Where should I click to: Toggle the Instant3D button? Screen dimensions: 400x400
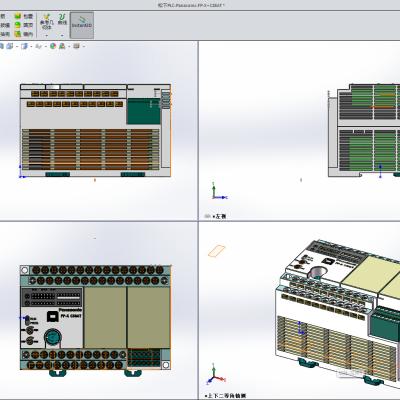point(82,25)
